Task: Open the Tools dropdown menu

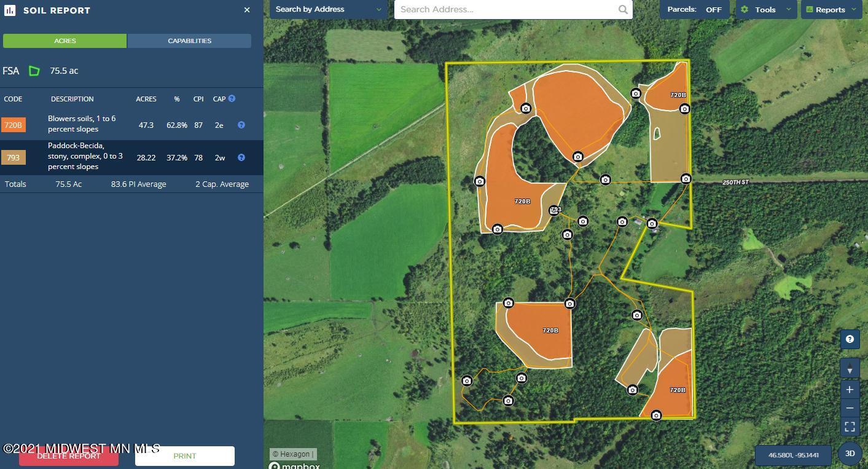Action: pyautogui.click(x=766, y=9)
